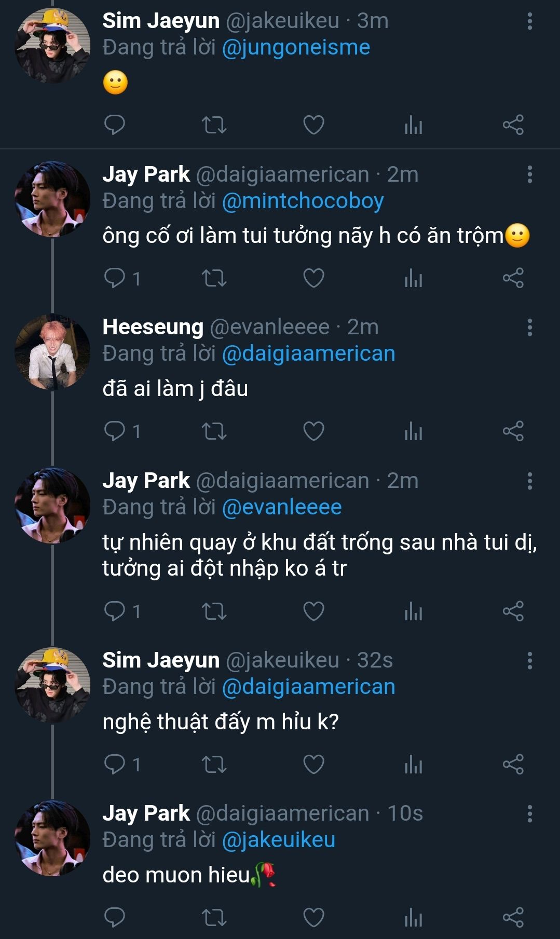Open the "tự nhiên quay ở khu đất" tweet
This screenshot has height=939, width=560.
click(319, 555)
